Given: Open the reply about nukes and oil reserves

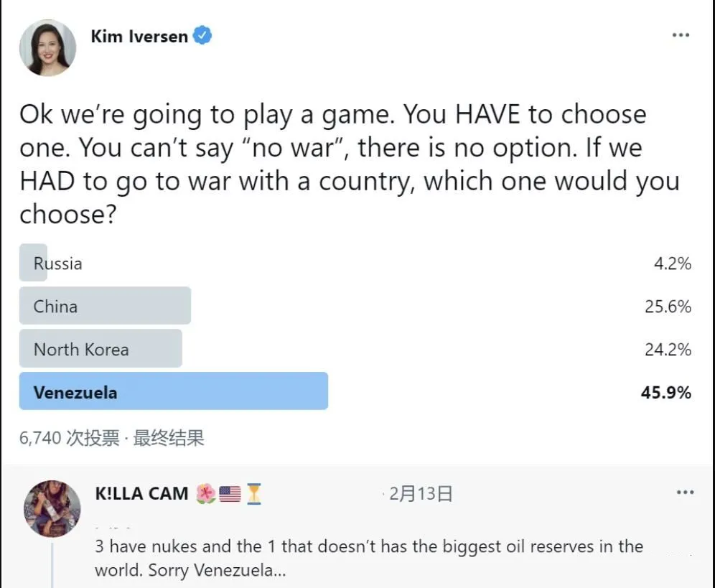Looking at the screenshot, I should tap(368, 559).
